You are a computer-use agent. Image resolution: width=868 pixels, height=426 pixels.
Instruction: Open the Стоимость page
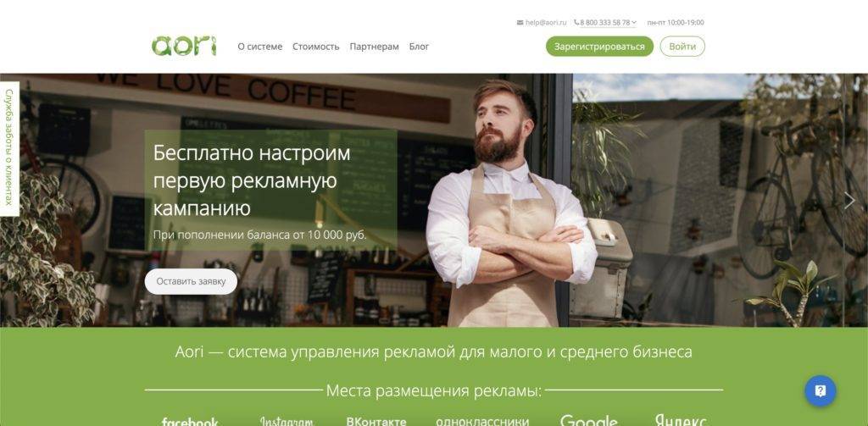315,47
